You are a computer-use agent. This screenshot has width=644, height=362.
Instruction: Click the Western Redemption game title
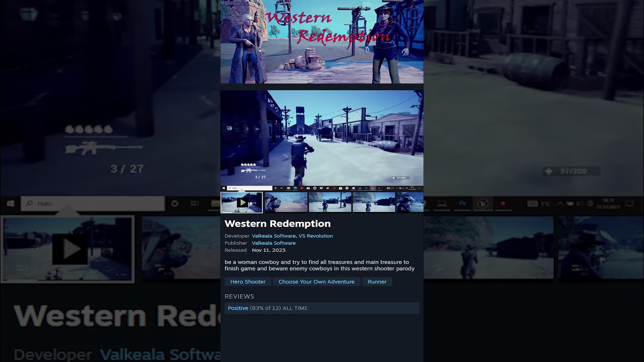tap(278, 224)
